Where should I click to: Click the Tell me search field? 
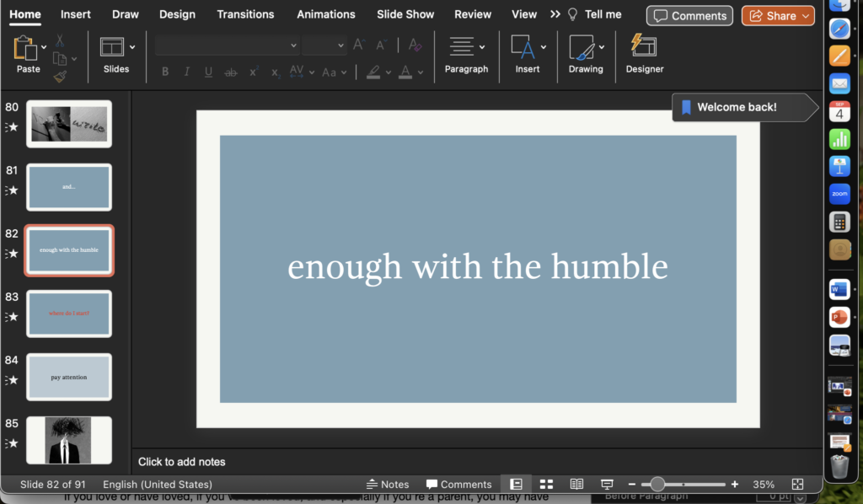(594, 14)
